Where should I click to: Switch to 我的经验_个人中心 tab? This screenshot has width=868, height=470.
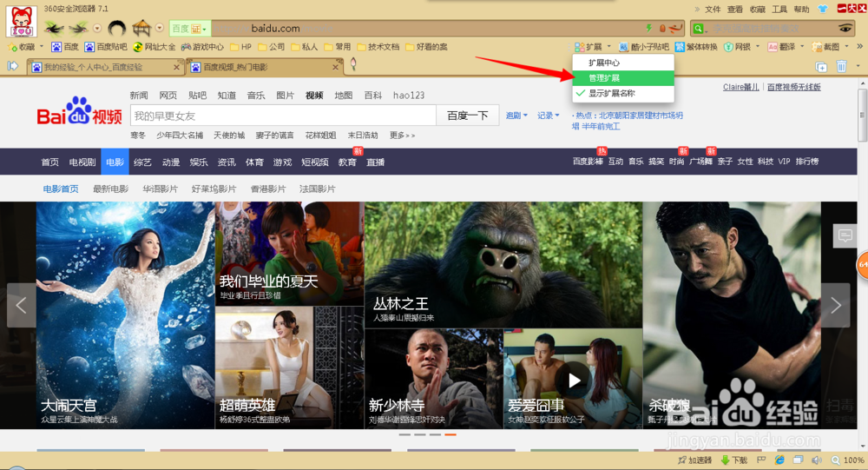click(x=105, y=67)
